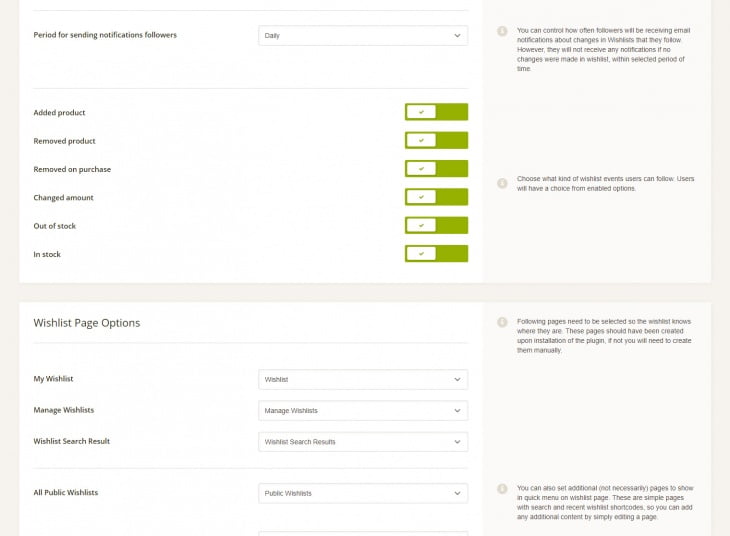Switch off Out of stock notifications

click(436, 225)
